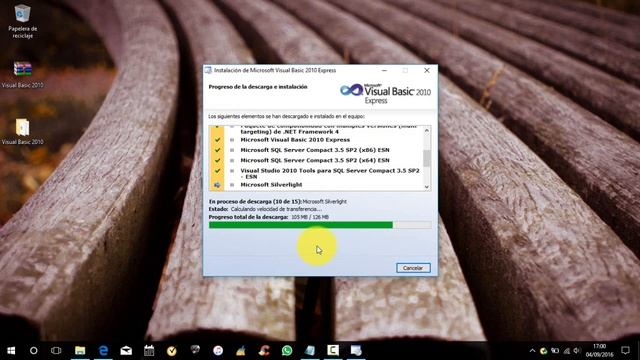This screenshot has height=360, width=640.
Task: Click the Visual Basic 2010 Express logo
Action: (x=385, y=93)
